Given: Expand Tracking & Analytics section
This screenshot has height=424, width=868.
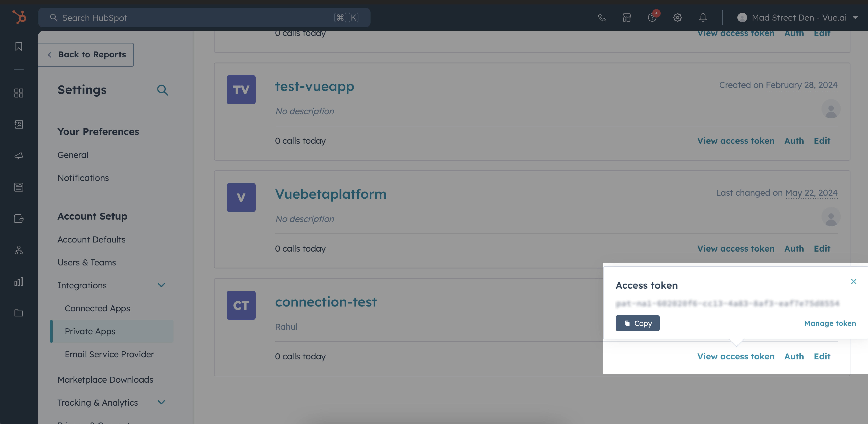Looking at the screenshot, I should (161, 402).
